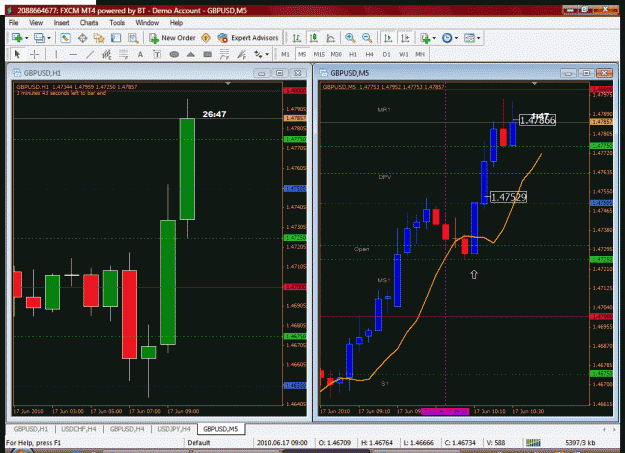Open the Templates icon
The width and height of the screenshot is (625, 453).
(470, 38)
